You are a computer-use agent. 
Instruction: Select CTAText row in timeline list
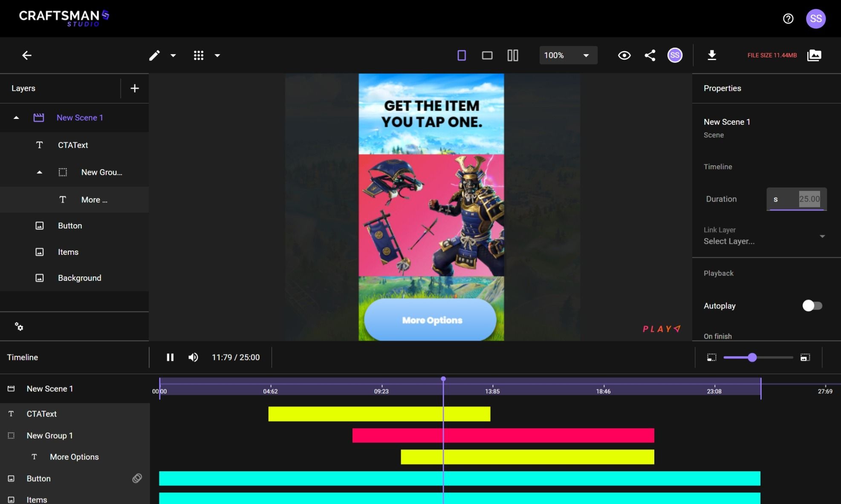[75, 414]
